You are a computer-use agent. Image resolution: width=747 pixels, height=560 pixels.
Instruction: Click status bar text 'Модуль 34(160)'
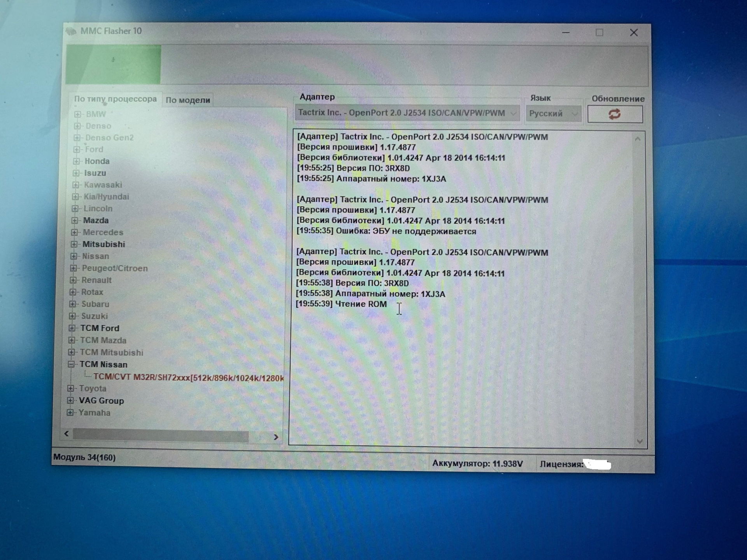(84, 457)
